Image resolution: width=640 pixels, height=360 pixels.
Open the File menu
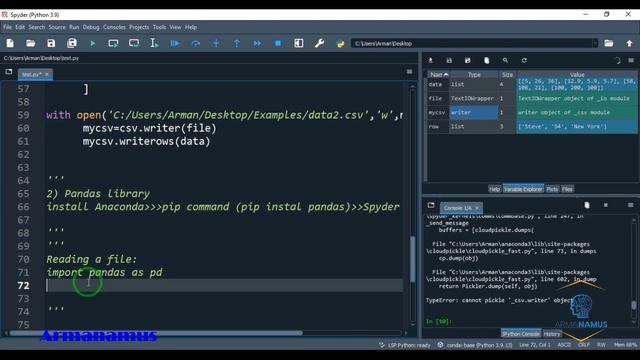[7, 27]
